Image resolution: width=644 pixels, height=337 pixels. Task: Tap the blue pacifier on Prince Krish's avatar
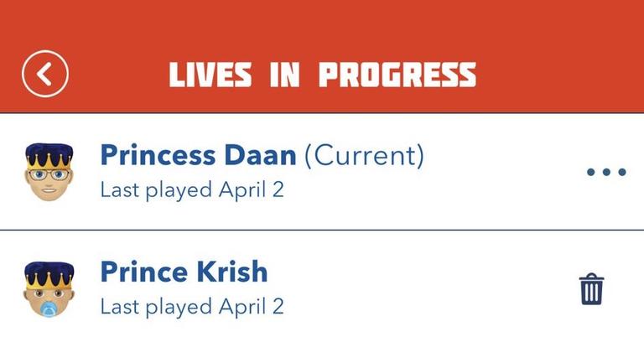point(47,308)
